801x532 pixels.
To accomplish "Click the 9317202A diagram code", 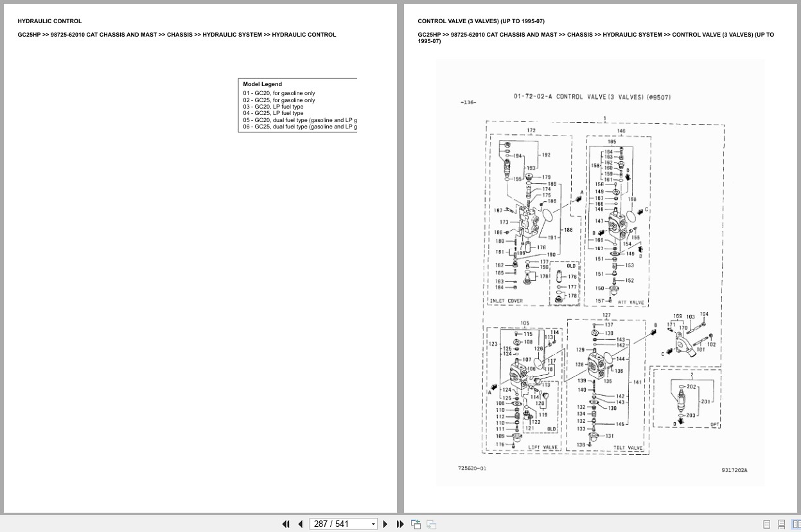I will (735, 470).
